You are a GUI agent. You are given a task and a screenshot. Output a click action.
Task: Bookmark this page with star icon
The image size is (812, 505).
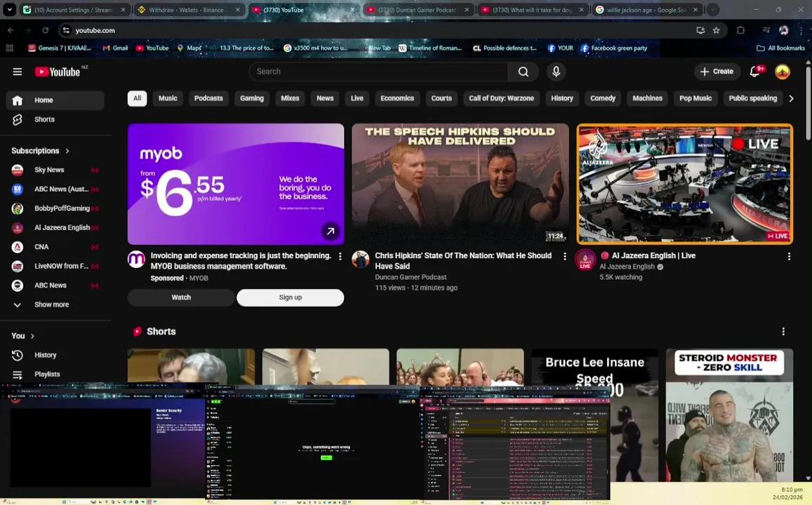point(716,31)
